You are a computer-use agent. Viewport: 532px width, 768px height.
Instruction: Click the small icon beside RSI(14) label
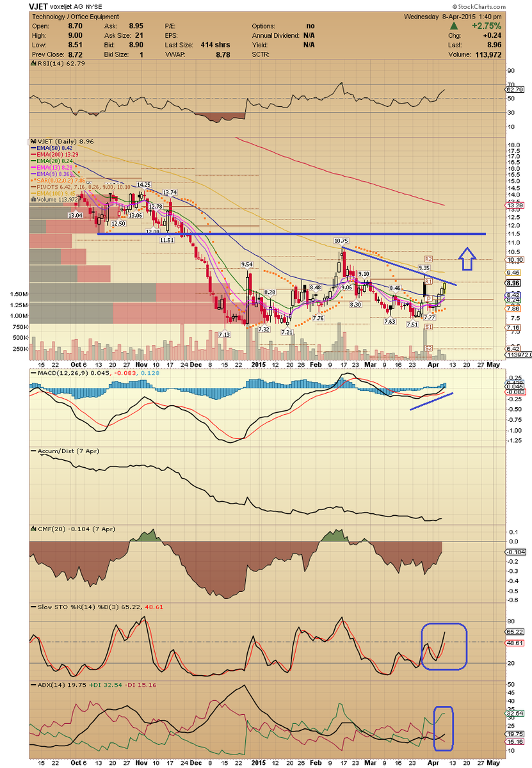32,62
